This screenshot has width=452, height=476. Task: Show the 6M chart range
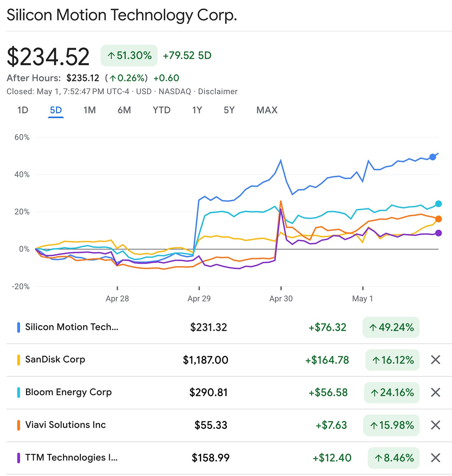click(x=124, y=110)
